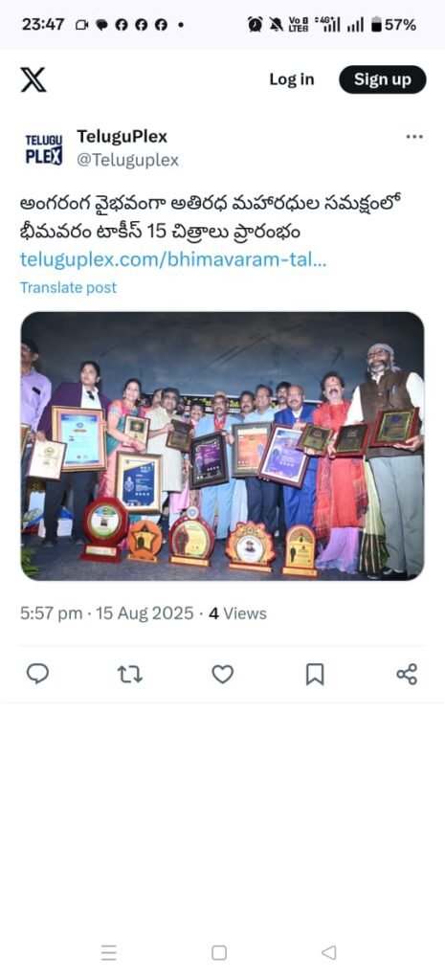This screenshot has height=980, width=445.
Task: Share the post via share icon
Action: [407, 674]
